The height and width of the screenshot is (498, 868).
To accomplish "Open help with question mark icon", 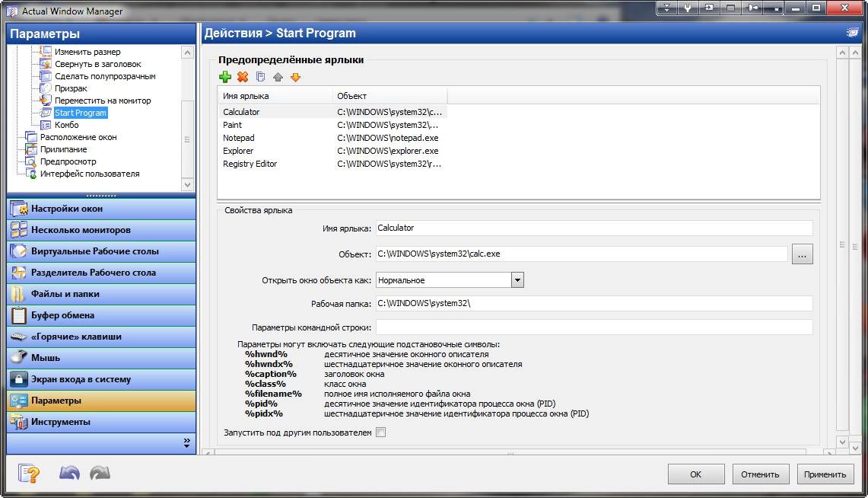I will [29, 473].
